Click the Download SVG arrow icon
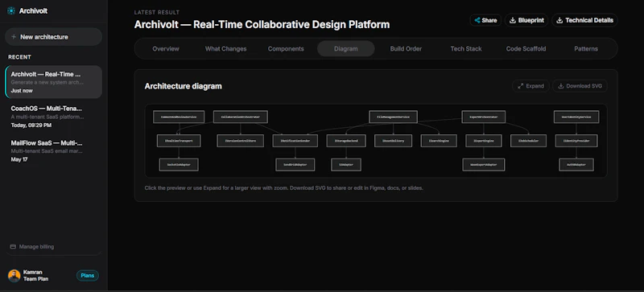The width and height of the screenshot is (644, 292). 560,86
